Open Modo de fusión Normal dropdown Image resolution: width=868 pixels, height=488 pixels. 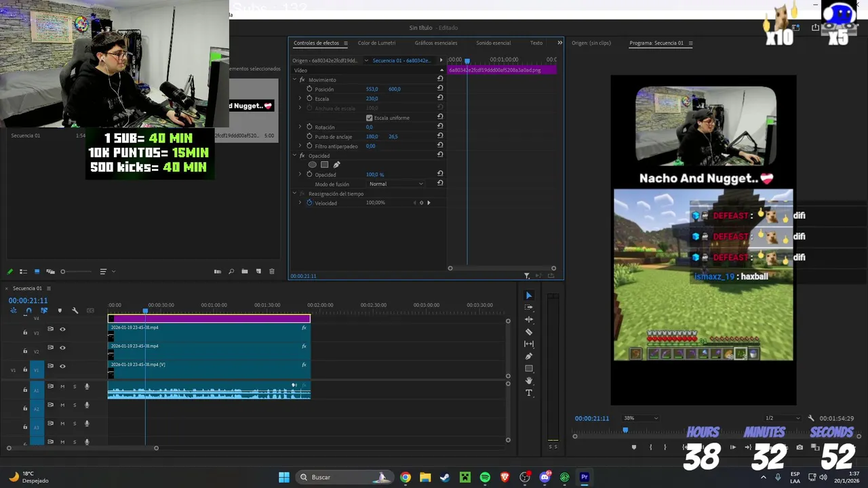(396, 184)
